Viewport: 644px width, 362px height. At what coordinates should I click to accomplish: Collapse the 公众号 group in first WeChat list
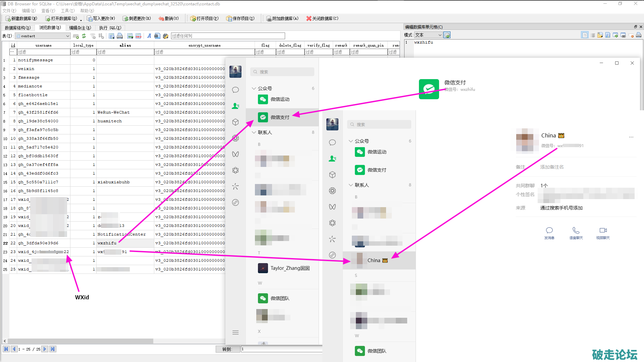(254, 88)
